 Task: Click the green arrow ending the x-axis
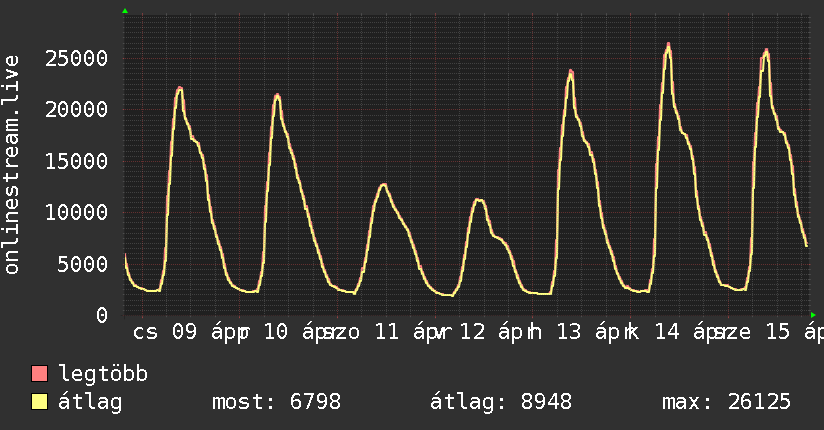(x=813, y=315)
